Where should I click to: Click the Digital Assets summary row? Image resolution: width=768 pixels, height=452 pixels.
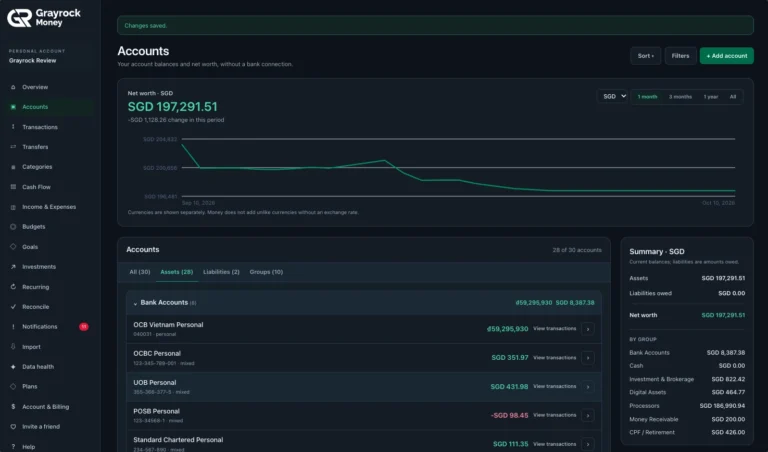(x=687, y=392)
